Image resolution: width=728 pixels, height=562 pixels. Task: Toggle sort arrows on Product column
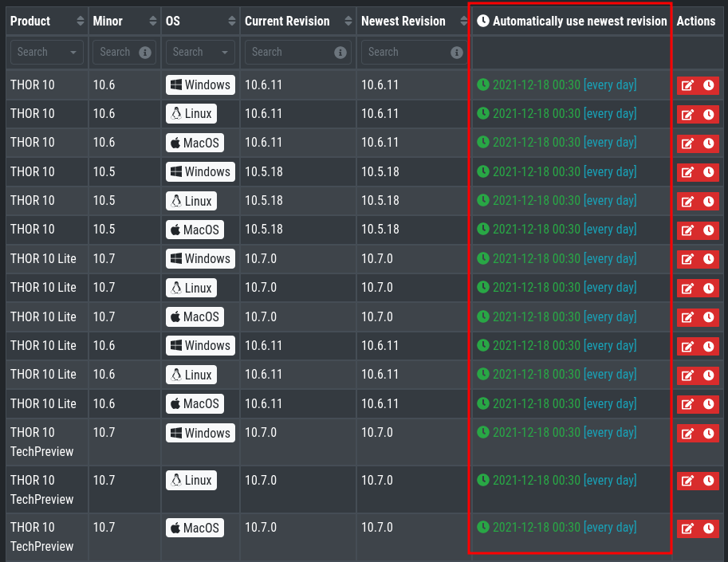coord(80,22)
